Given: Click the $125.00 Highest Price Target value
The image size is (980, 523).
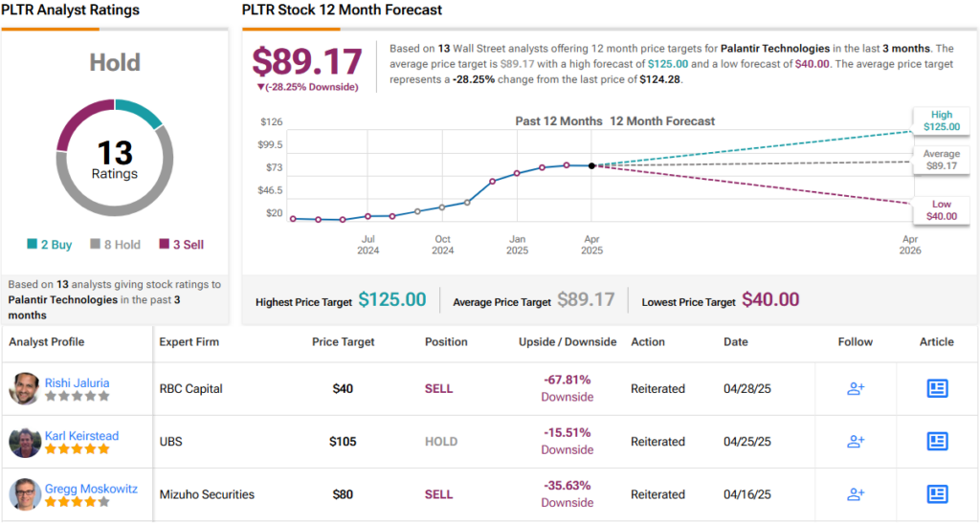Looking at the screenshot, I should [x=391, y=300].
